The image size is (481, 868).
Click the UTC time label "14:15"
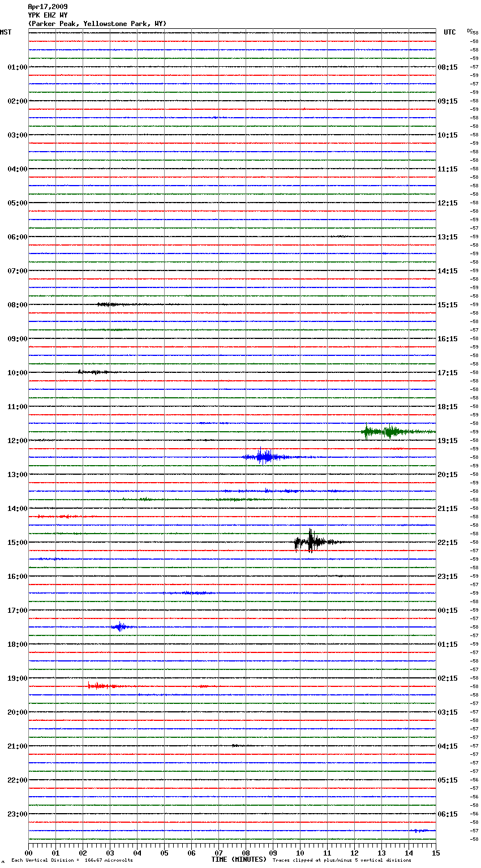click(x=448, y=271)
